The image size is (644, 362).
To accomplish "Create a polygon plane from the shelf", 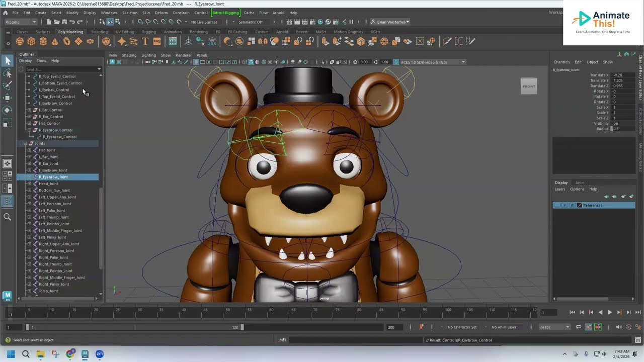I will [x=78, y=41].
